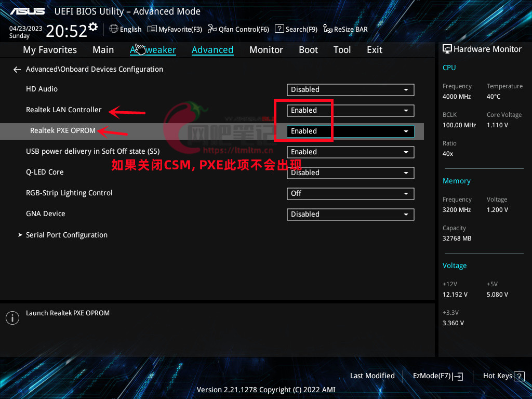Switch to the Main tab
The image size is (532, 399).
[x=103, y=50]
